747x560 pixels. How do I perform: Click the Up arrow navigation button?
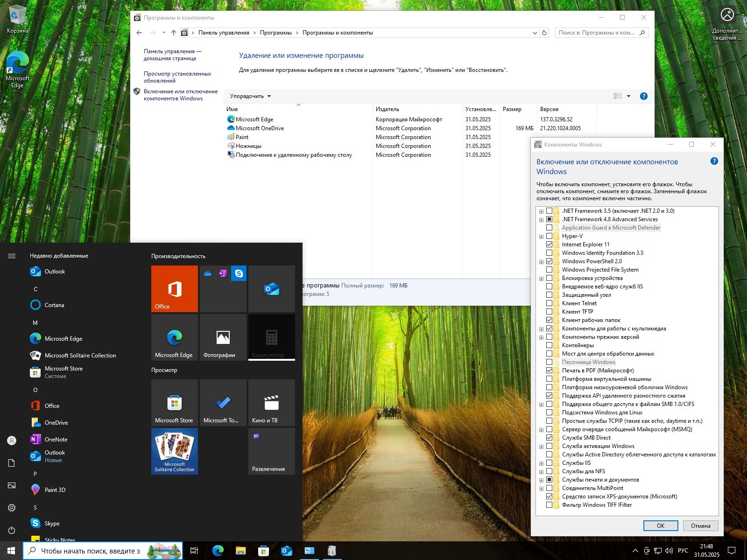pos(174,33)
